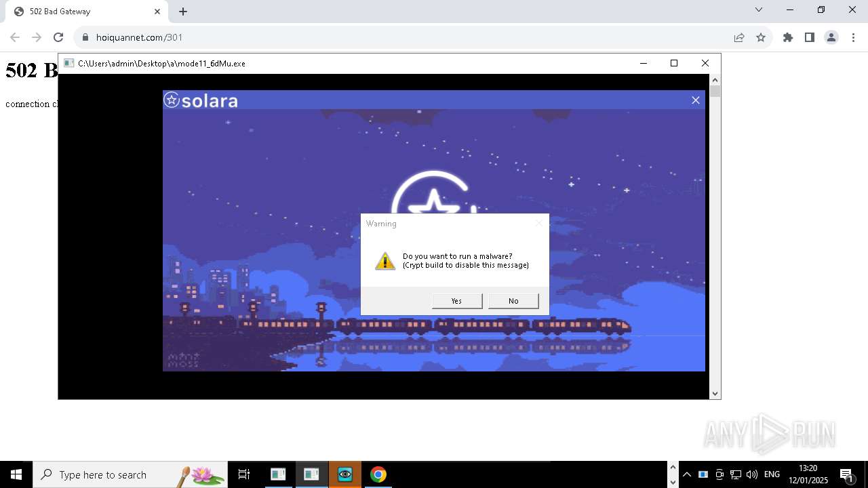Click the console scrollbar up arrow
This screenshot has height=488, width=868.
[715, 80]
